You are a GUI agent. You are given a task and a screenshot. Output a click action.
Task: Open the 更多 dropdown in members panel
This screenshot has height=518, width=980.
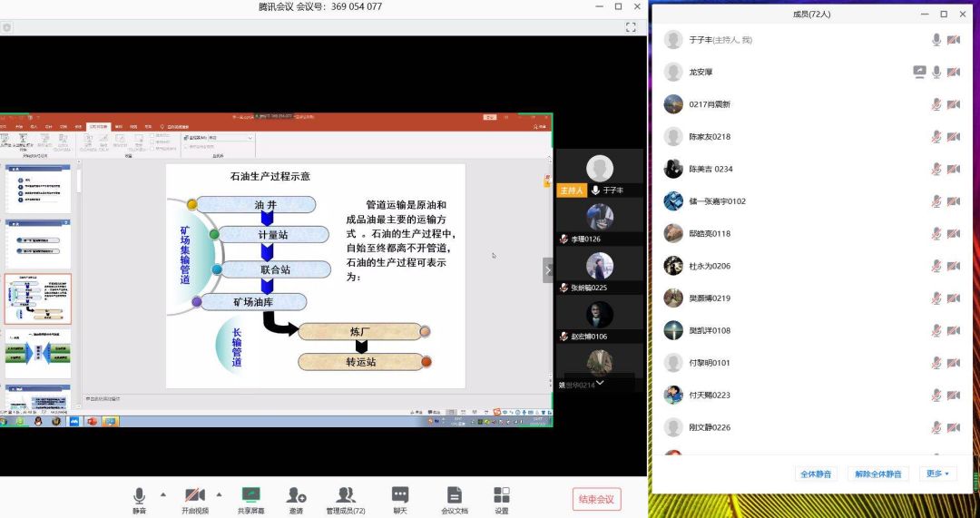point(937,474)
